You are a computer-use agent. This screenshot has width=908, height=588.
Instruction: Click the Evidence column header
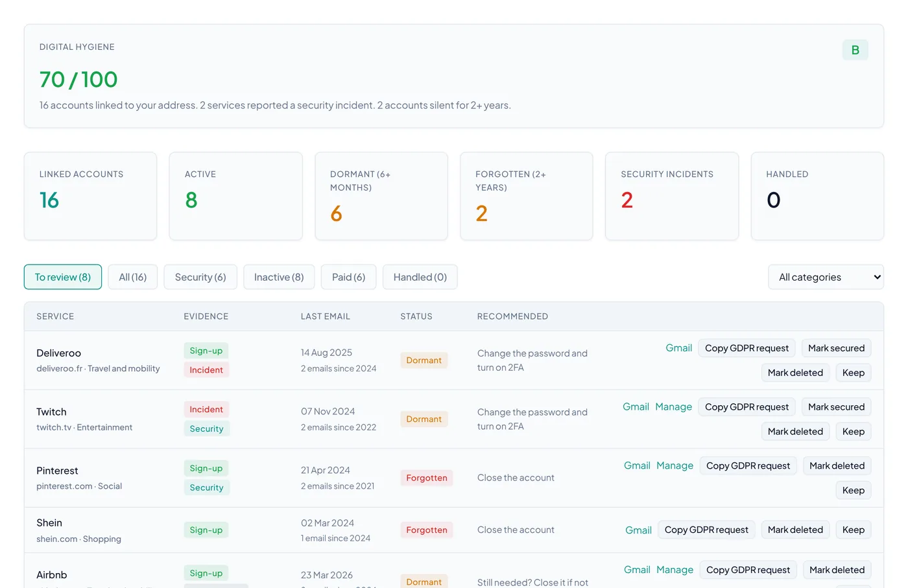(x=206, y=316)
